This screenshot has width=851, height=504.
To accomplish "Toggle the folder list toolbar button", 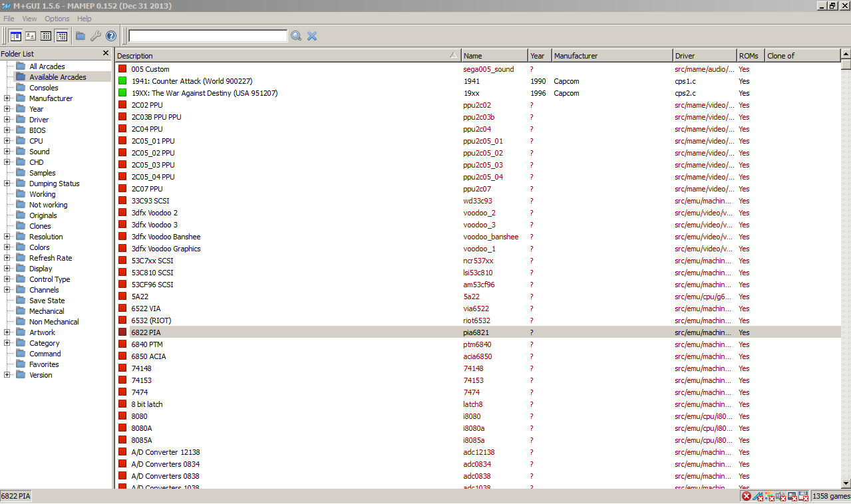I will (x=15, y=36).
